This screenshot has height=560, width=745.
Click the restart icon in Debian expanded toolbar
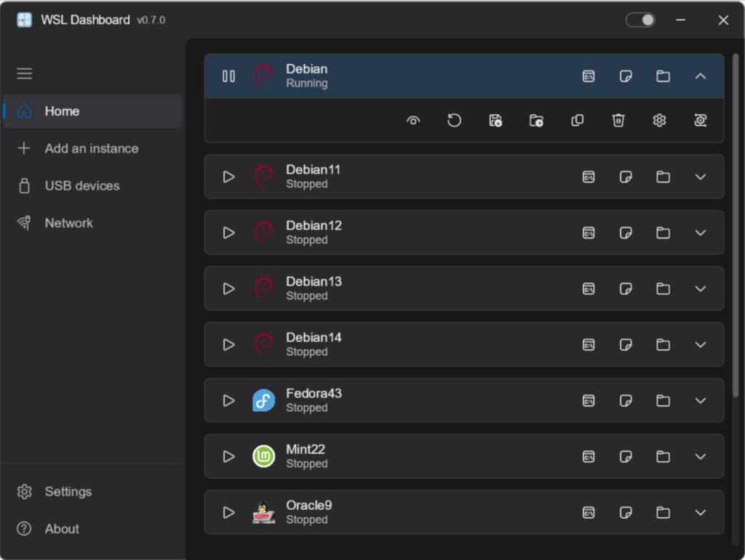tap(454, 120)
